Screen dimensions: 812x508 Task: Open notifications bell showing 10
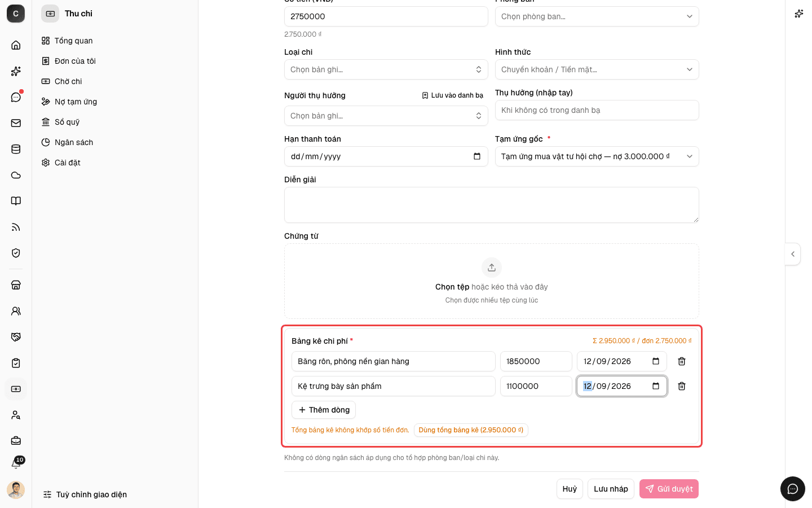16,463
